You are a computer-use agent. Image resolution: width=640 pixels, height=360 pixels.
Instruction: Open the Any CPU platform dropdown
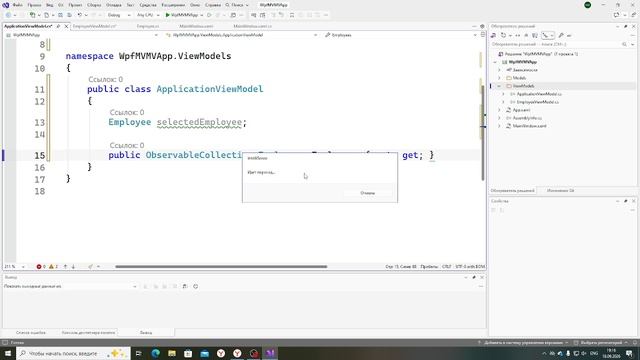tap(148, 15)
